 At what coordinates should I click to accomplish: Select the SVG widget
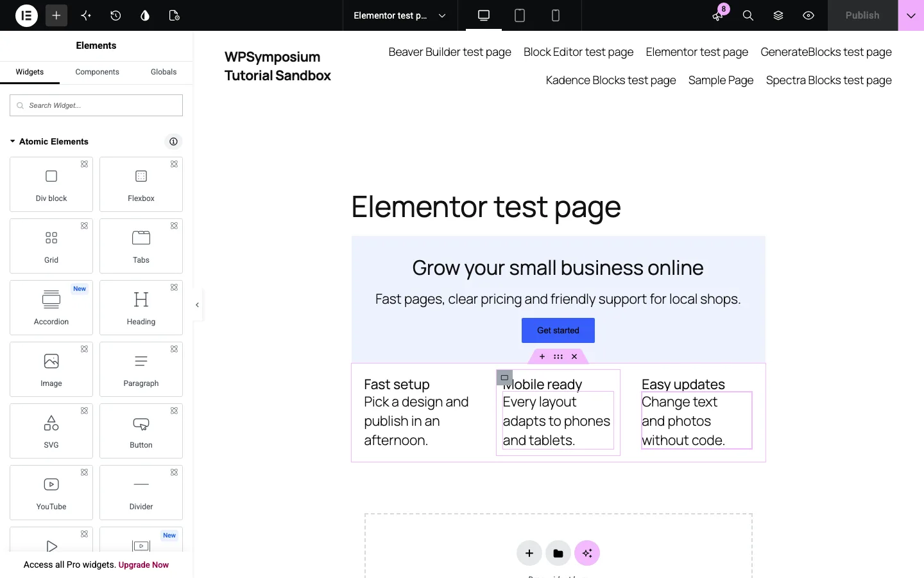(x=51, y=431)
